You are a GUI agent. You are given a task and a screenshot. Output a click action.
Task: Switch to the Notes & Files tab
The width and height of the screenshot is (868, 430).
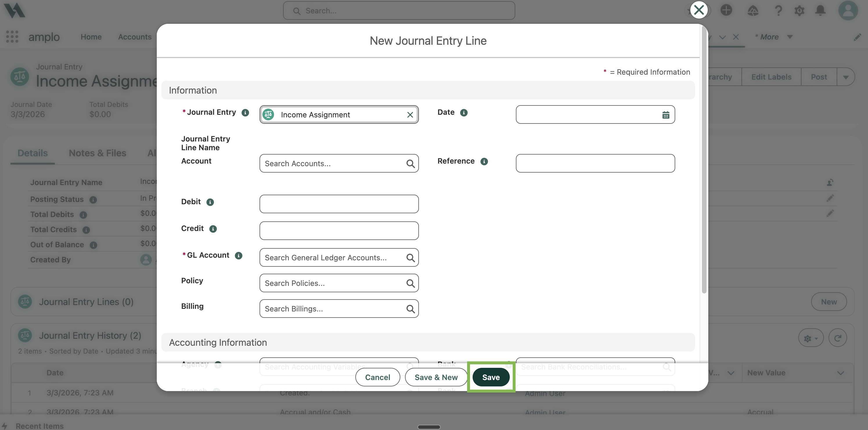point(97,153)
